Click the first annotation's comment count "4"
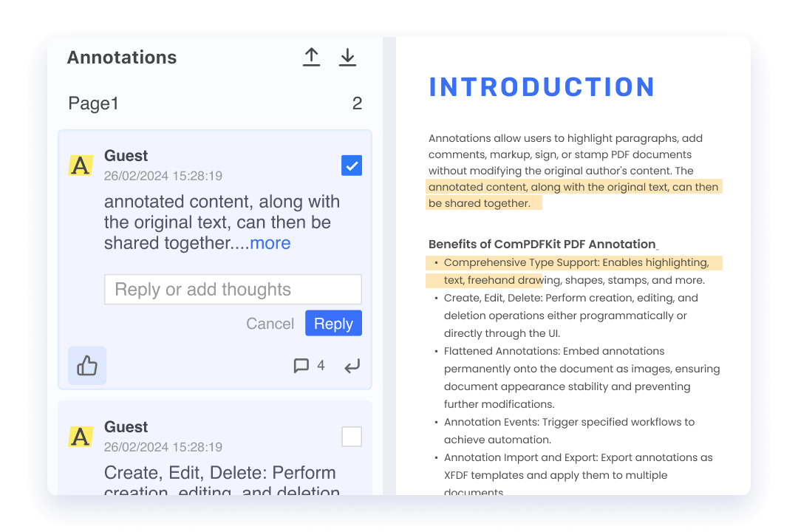This screenshot has width=798, height=532. pos(321,365)
